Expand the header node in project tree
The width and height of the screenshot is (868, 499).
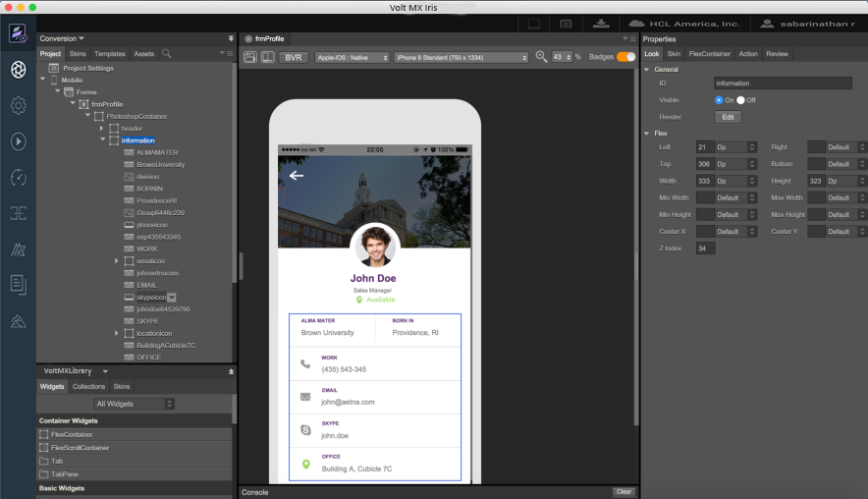(101, 128)
